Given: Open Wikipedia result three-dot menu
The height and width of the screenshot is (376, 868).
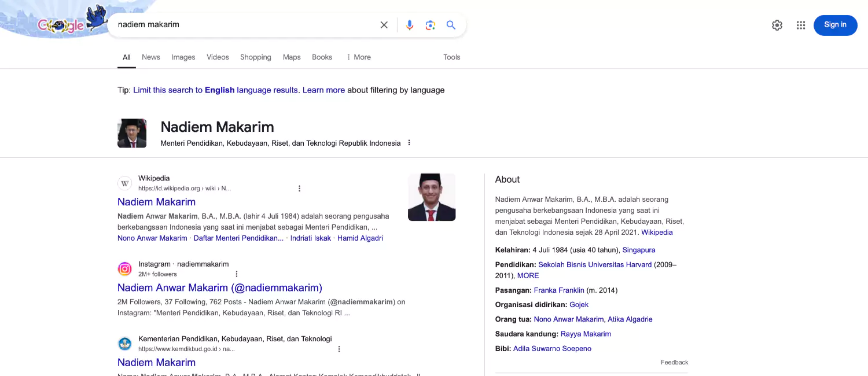Looking at the screenshot, I should coord(299,189).
